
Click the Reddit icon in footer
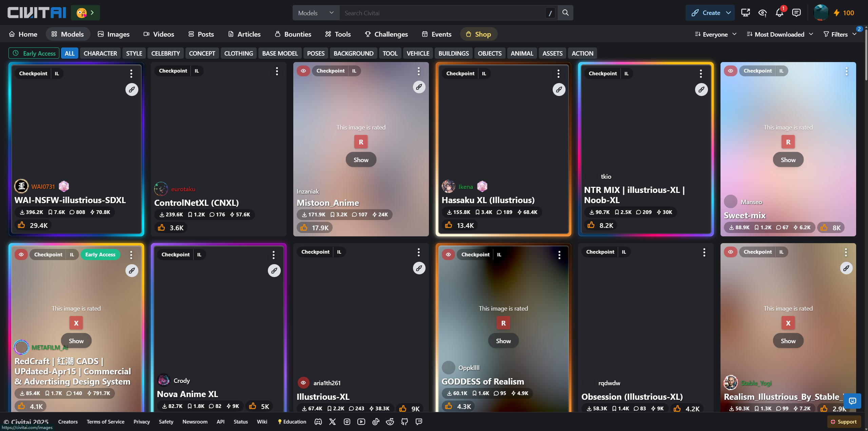[390, 422]
